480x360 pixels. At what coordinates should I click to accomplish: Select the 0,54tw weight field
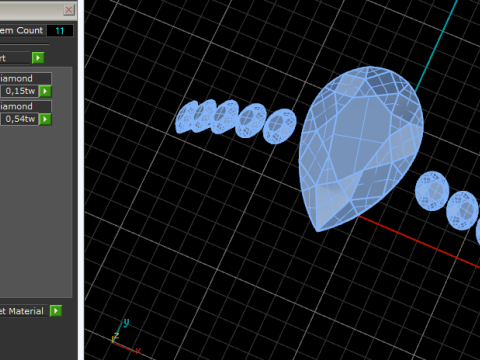coord(19,119)
